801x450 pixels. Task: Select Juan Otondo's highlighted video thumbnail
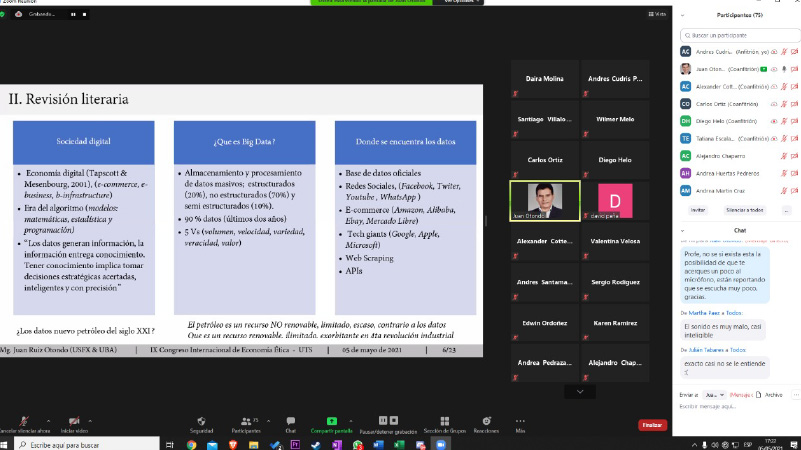[x=545, y=201]
